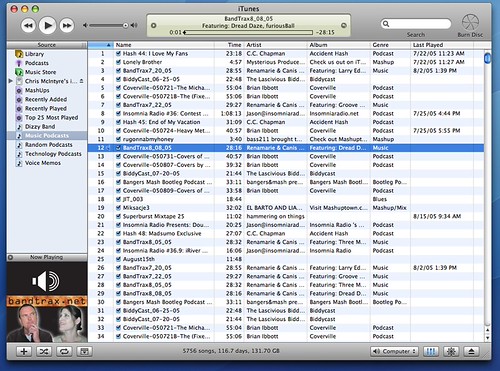Uncheck Hash 44: I Love My Fans
This screenshot has width=500, height=371.
tap(118, 53)
